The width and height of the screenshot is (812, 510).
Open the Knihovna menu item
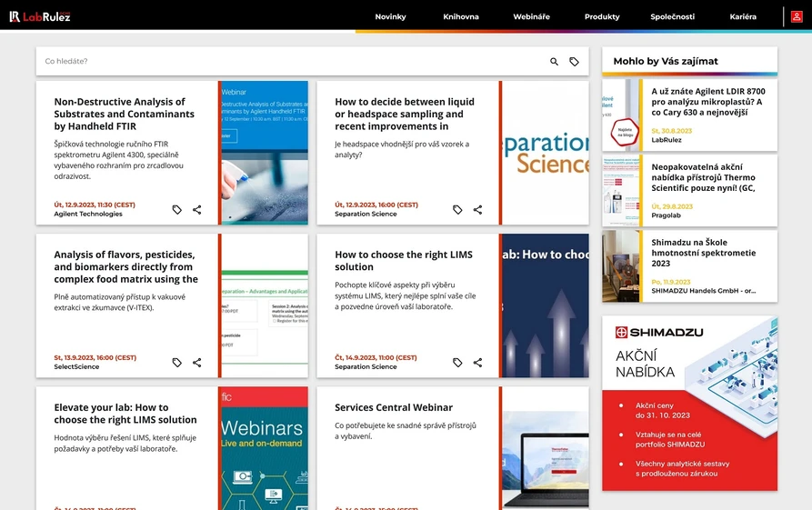(x=461, y=16)
